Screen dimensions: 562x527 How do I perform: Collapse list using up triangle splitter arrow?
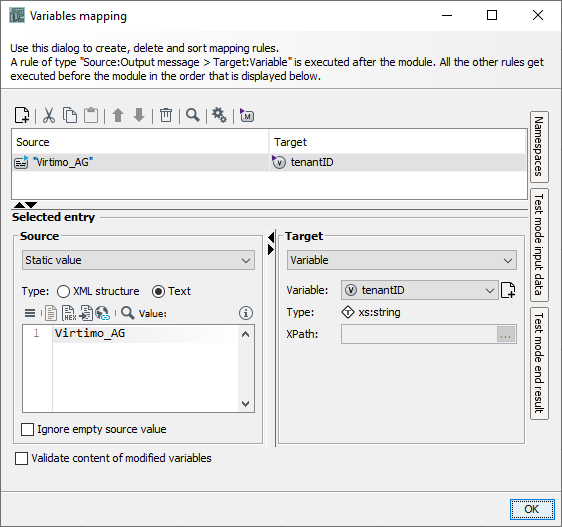pyautogui.click(x=19, y=205)
